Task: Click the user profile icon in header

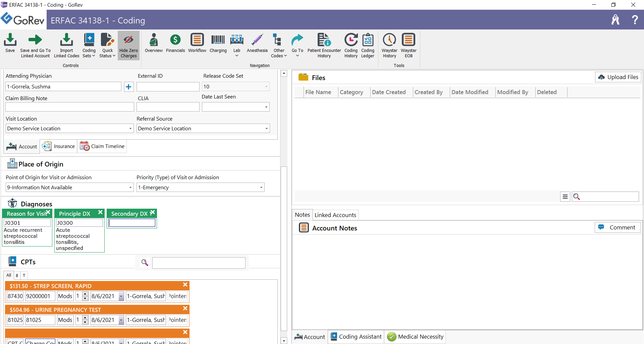Action: pyautogui.click(x=615, y=20)
